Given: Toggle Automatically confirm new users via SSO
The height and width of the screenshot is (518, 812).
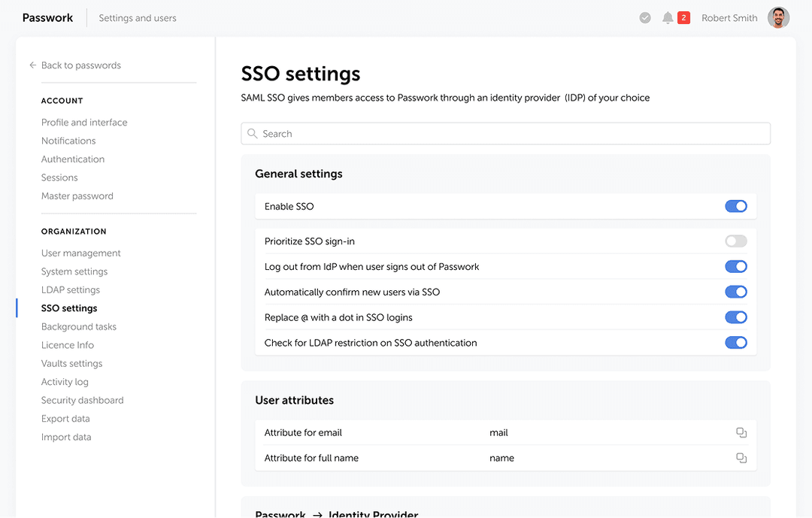Looking at the screenshot, I should (736, 292).
